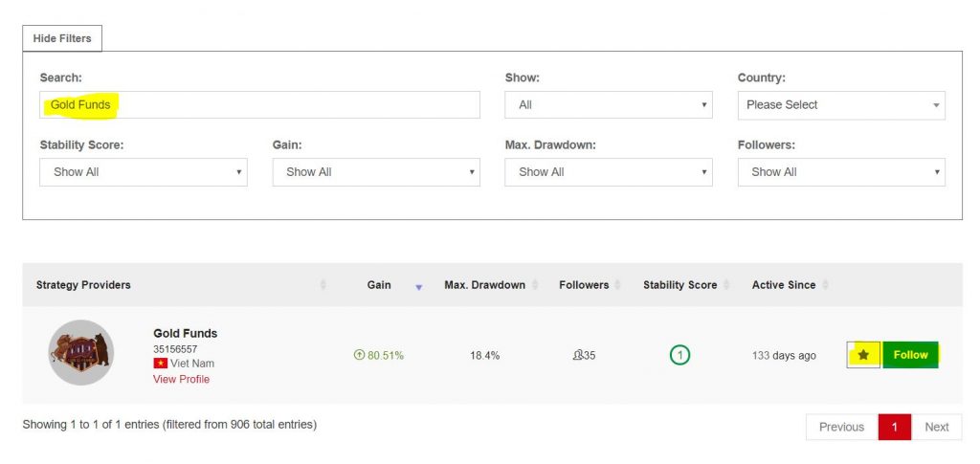Open the Show dropdown
This screenshot has height=464, width=980.
click(608, 105)
